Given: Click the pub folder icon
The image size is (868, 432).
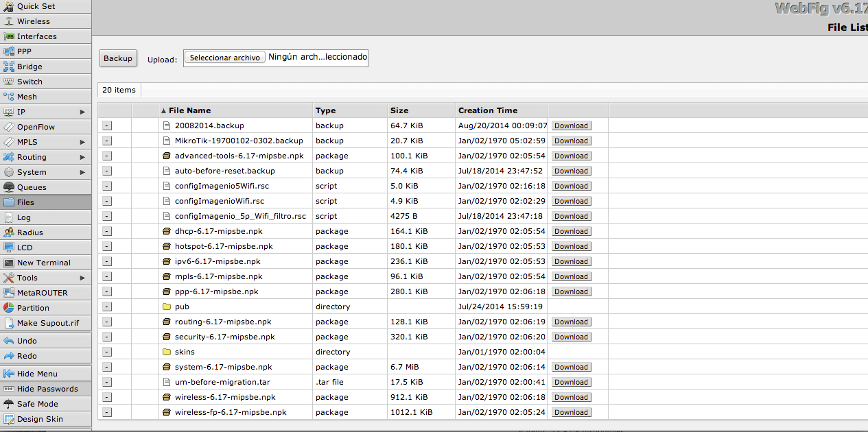Looking at the screenshot, I should 166,307.
